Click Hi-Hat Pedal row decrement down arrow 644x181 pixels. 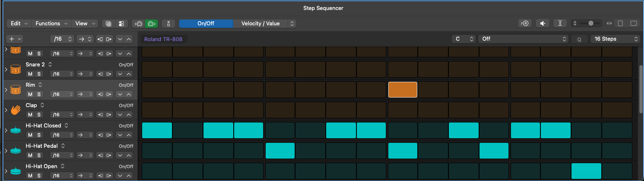pos(120,155)
